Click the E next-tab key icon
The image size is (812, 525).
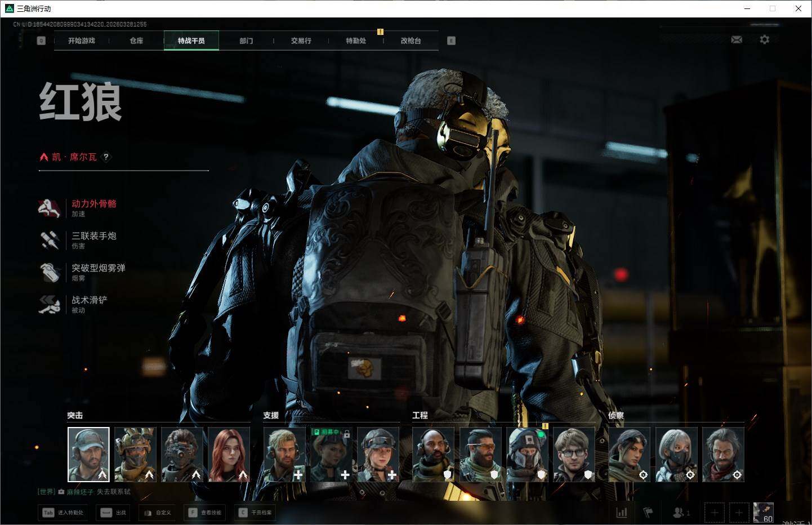coord(451,41)
